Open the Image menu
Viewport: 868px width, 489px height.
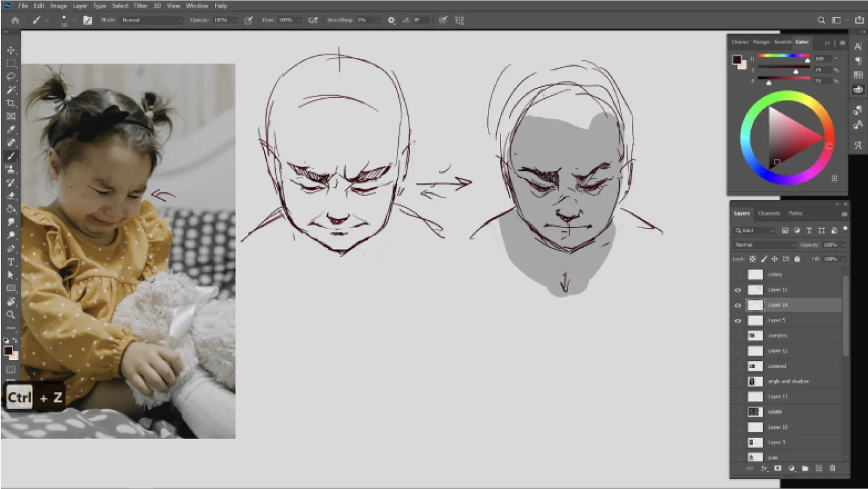(x=58, y=5)
